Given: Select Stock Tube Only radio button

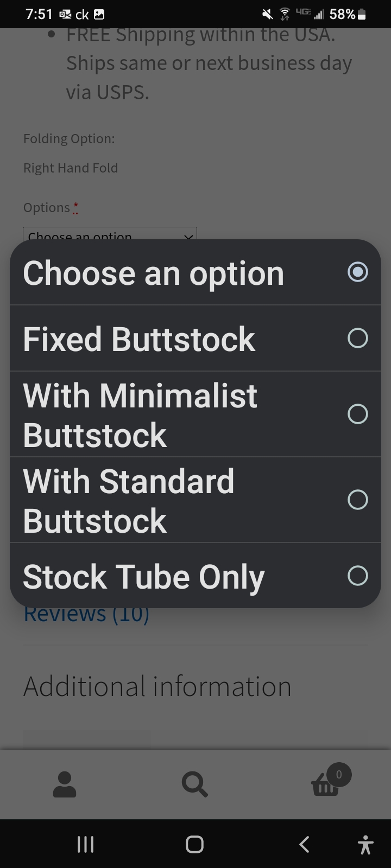Looking at the screenshot, I should coord(358,576).
